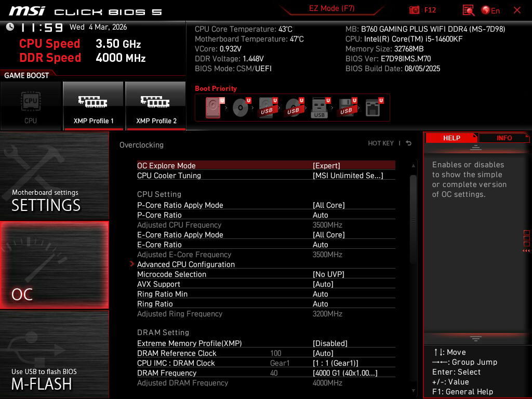This screenshot has height=399, width=532.
Task: Edit the Ring Ratio value
Action: pos(266,303)
